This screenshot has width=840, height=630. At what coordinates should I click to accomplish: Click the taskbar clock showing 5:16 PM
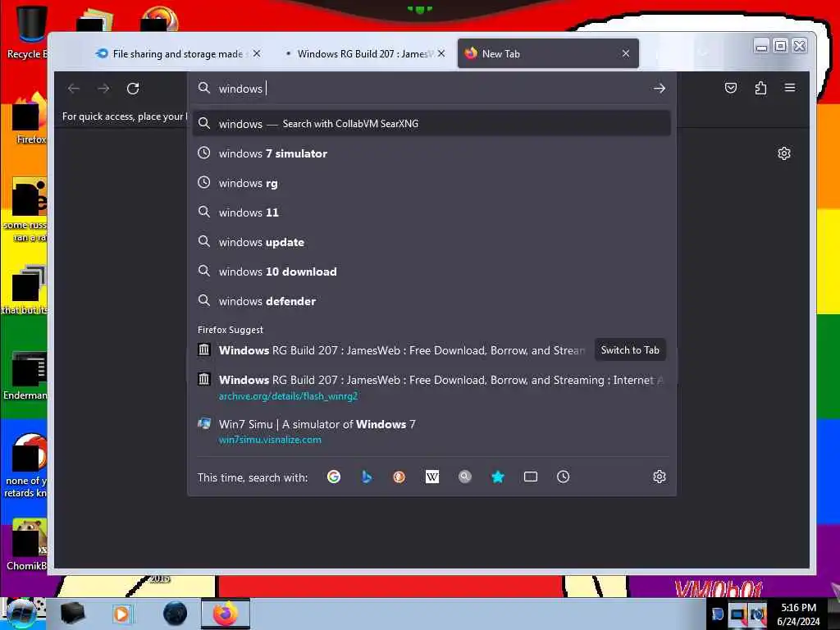pos(798,614)
